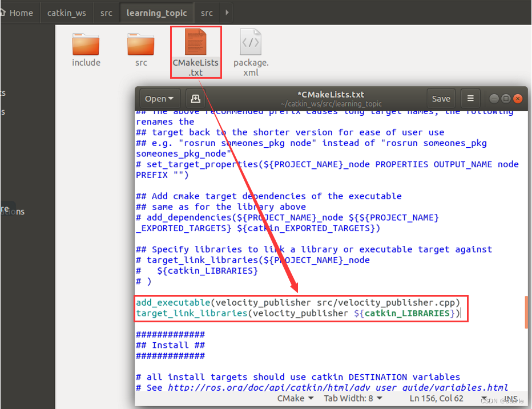Click the ros.org catkin documentation URL
Image resolution: width=532 pixels, height=409 pixels.
[x=337, y=387]
